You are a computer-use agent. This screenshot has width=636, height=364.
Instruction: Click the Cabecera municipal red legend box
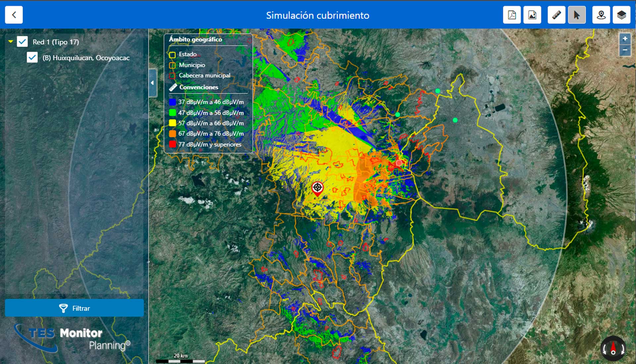click(x=172, y=76)
